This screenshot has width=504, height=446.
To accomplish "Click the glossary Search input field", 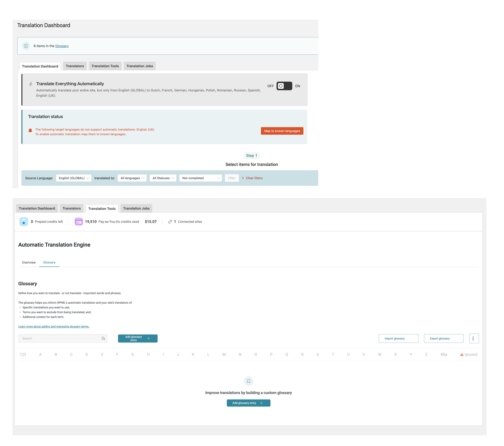I will pos(59,339).
